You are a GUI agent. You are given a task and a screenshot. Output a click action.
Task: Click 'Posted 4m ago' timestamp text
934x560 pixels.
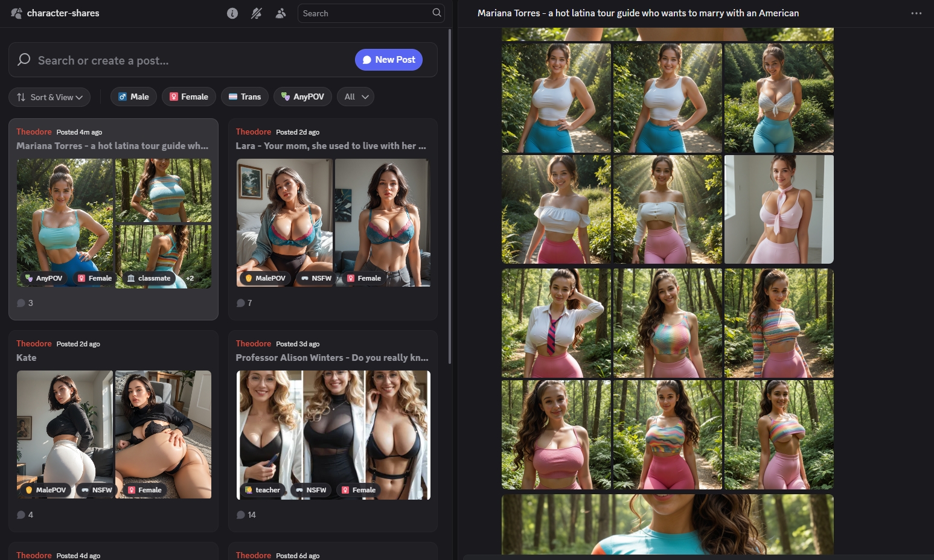pyautogui.click(x=79, y=132)
